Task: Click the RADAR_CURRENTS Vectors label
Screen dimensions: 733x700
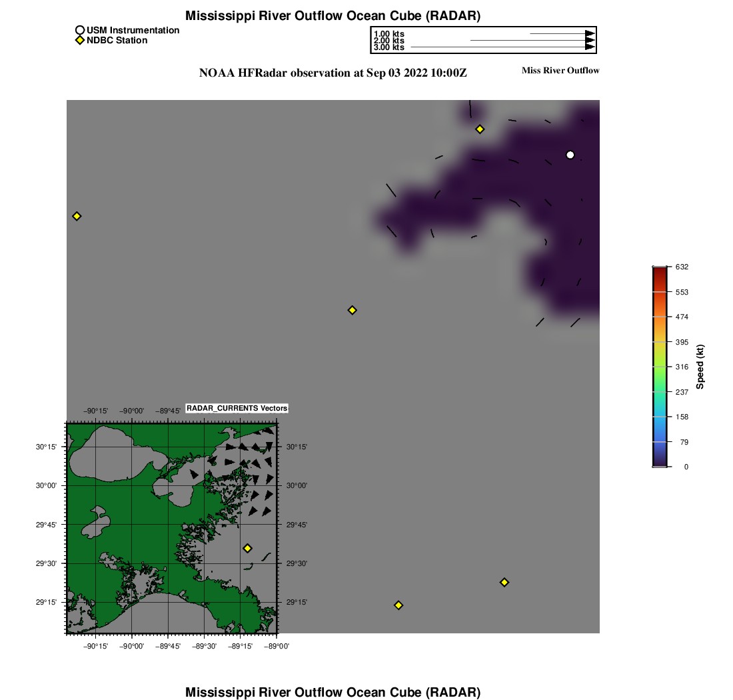Action: pyautogui.click(x=237, y=408)
